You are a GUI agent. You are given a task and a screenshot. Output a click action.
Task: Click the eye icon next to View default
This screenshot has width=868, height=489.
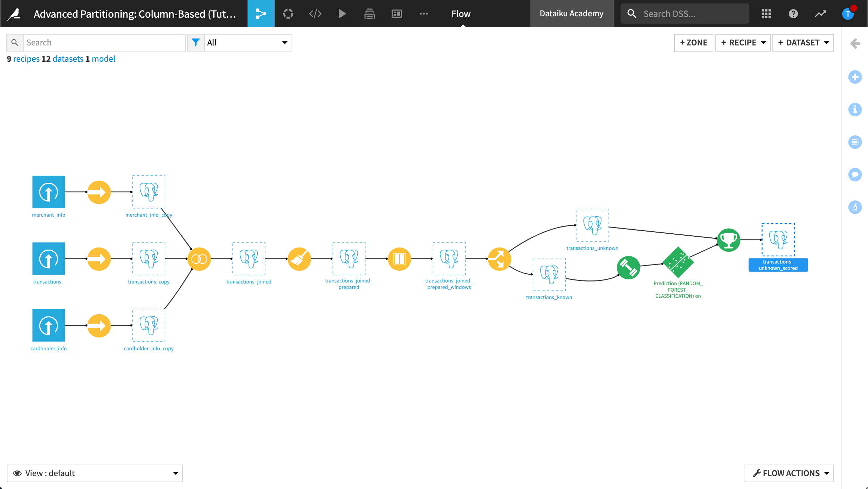tap(18, 473)
